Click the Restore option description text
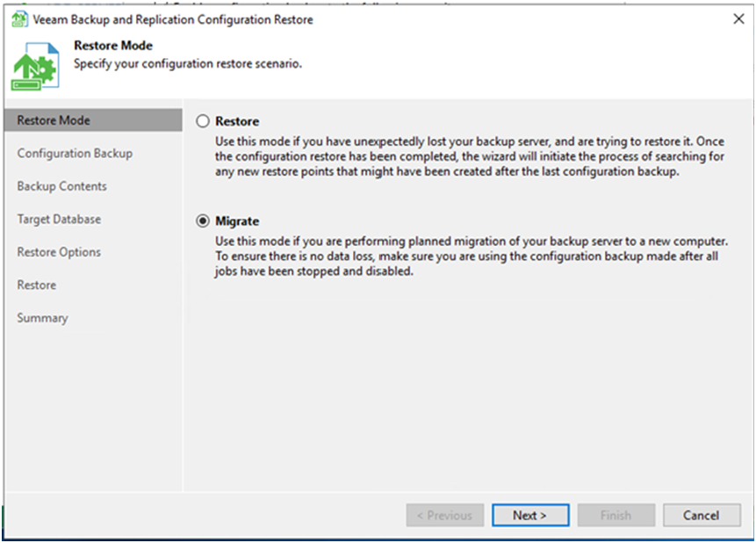Viewport: 756px width, 543px height. pos(470,156)
